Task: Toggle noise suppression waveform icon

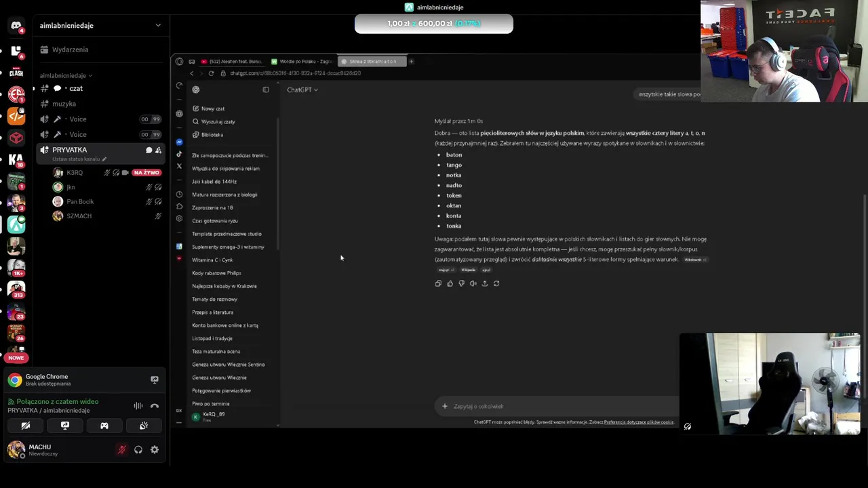Action: coord(138,406)
